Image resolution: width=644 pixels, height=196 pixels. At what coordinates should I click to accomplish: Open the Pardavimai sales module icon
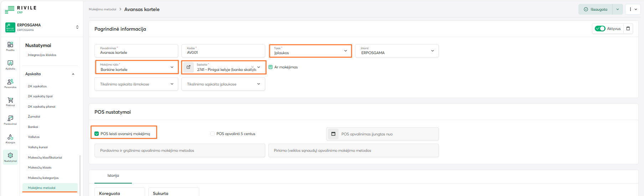[10, 119]
